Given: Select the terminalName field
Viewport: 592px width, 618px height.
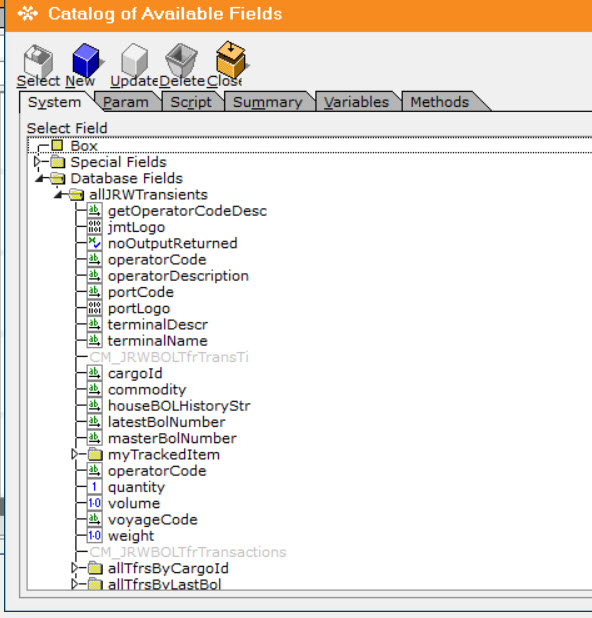Looking at the screenshot, I should click(x=158, y=341).
